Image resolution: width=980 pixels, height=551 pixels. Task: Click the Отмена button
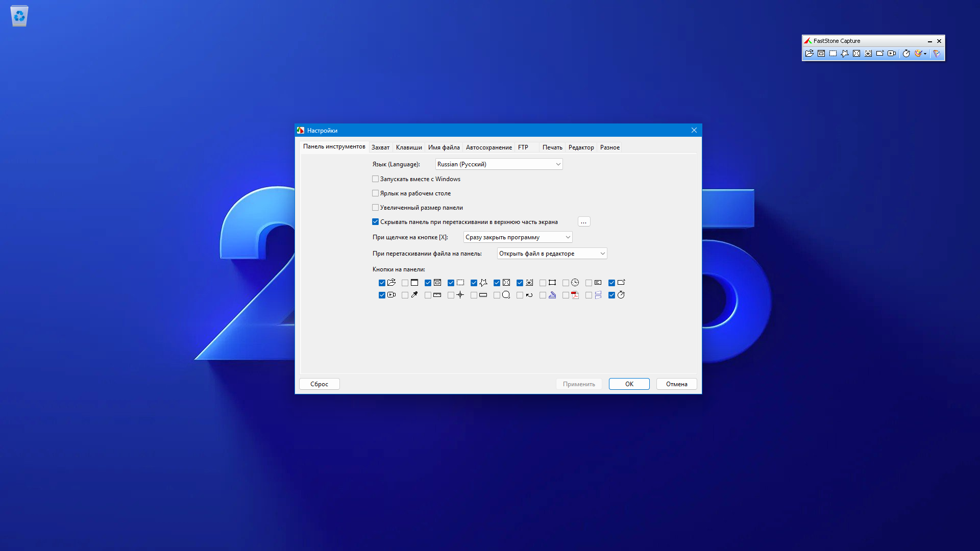(x=676, y=384)
